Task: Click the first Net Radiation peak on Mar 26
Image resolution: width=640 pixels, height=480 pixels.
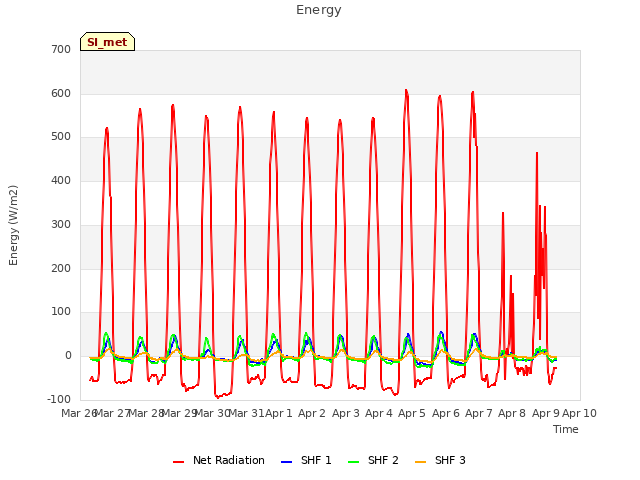Action: pyautogui.click(x=107, y=128)
